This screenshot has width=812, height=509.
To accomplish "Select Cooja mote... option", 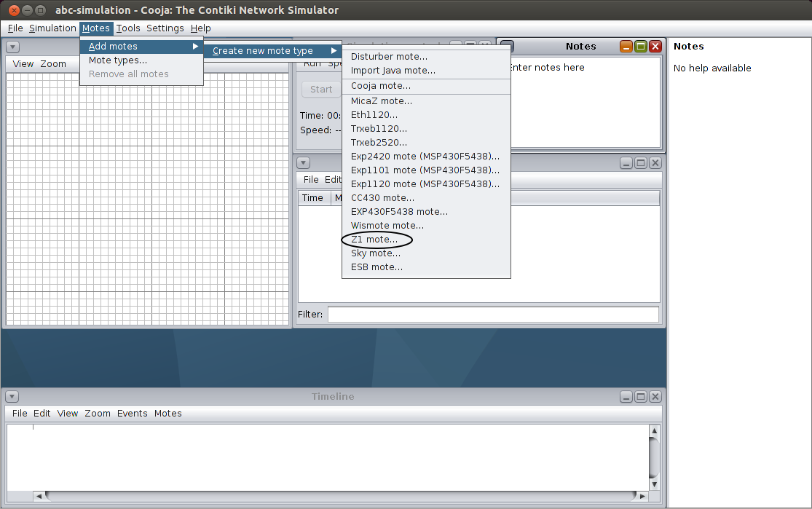I will pyautogui.click(x=426, y=86).
